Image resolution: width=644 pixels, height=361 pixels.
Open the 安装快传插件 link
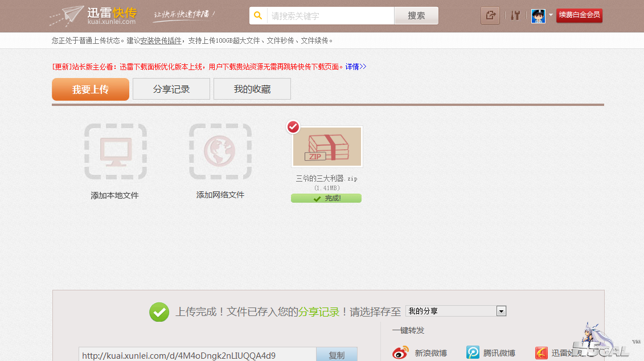(x=161, y=40)
